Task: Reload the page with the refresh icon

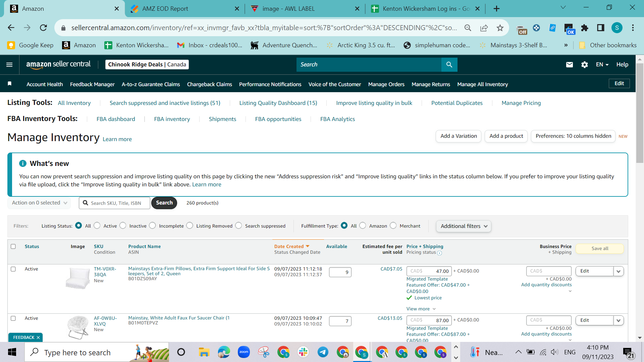Action: [43, 28]
